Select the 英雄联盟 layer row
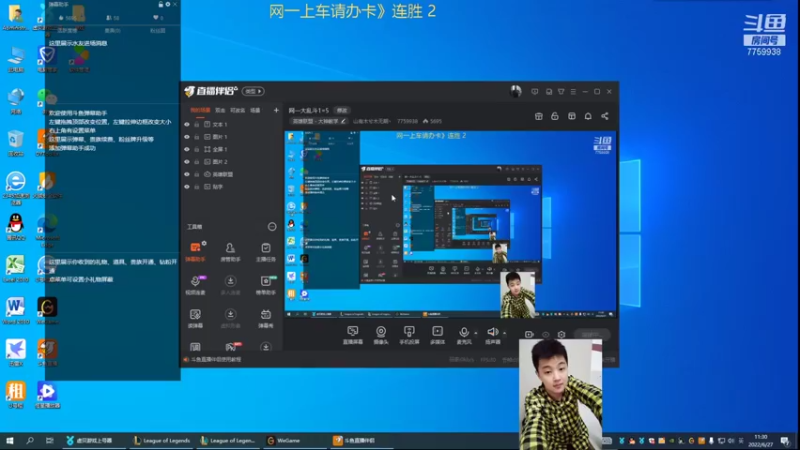The height and width of the screenshot is (450, 800). [232, 174]
